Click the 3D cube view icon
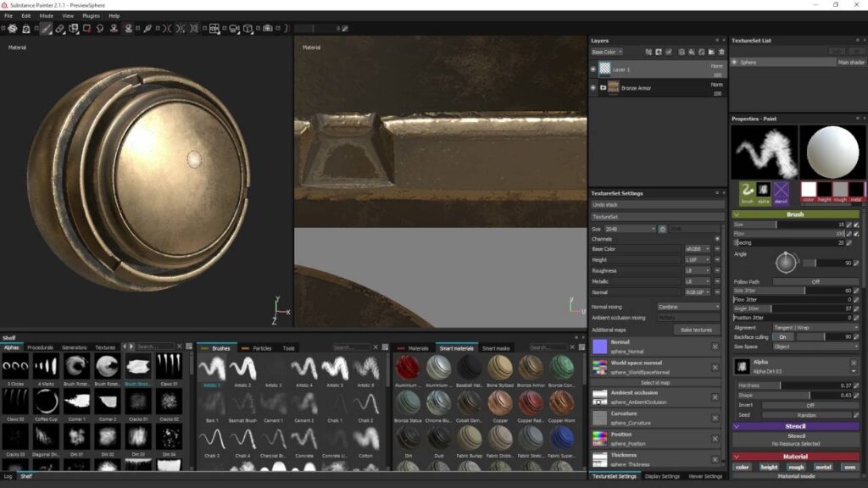 point(248,28)
